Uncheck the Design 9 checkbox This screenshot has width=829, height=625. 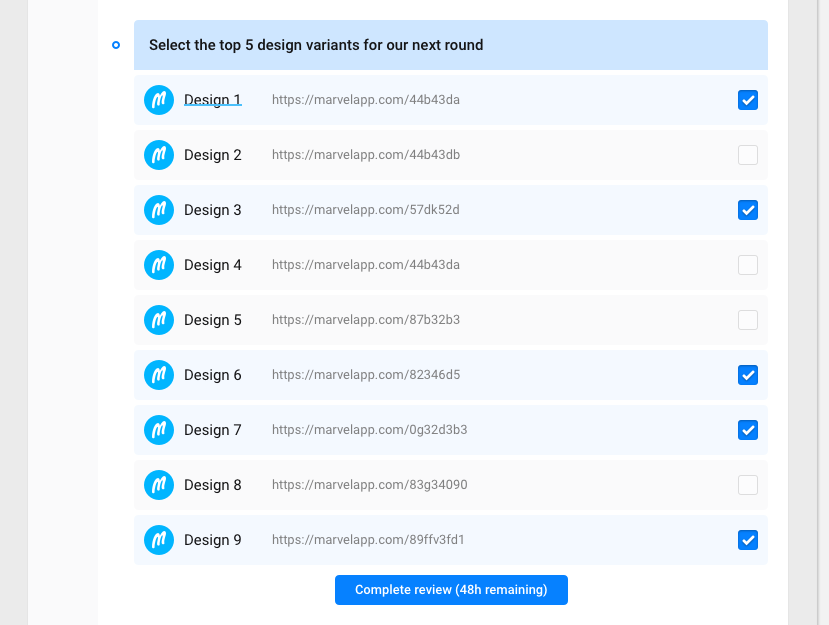[748, 540]
